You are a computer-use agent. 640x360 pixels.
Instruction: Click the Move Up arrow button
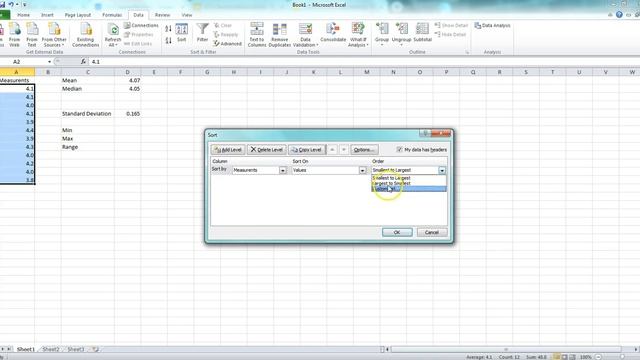click(332, 150)
